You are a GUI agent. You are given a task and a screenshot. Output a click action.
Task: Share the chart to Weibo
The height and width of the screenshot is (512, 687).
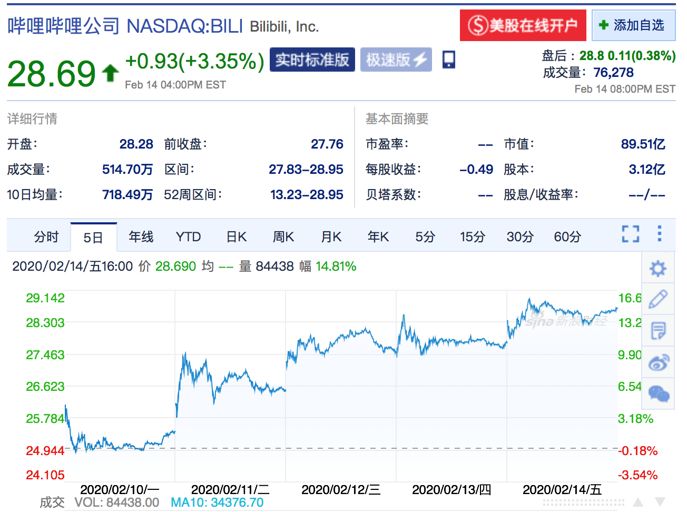659,362
